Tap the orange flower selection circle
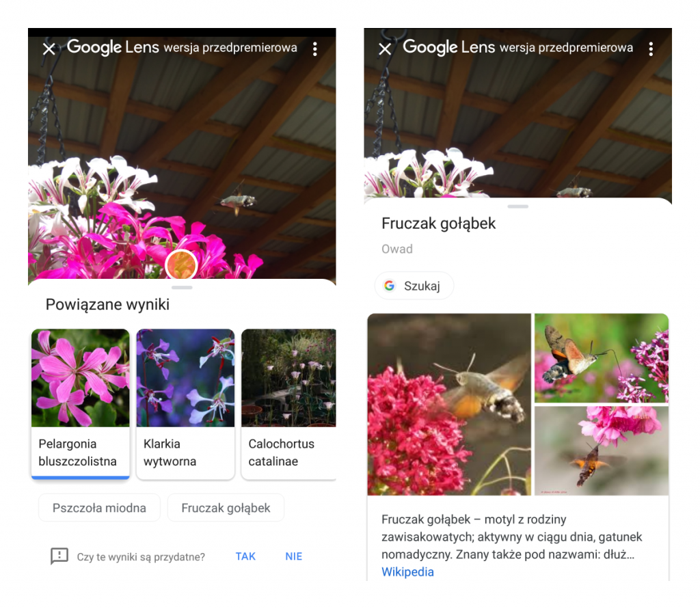Viewport: 700px width, 609px height. point(181,265)
